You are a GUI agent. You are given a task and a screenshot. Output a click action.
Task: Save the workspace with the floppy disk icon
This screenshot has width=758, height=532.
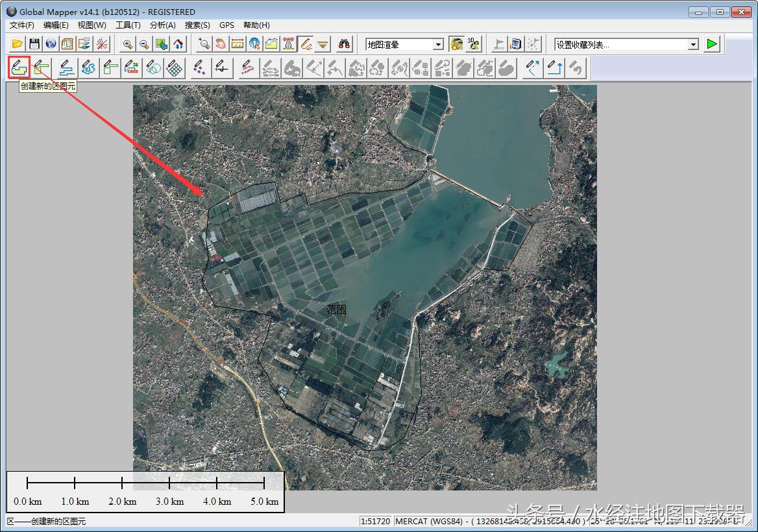click(x=34, y=44)
